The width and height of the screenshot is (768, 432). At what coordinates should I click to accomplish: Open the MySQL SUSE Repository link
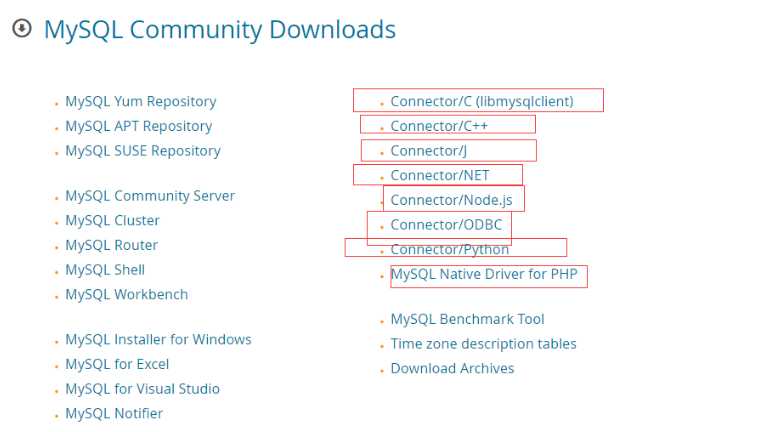coord(143,151)
